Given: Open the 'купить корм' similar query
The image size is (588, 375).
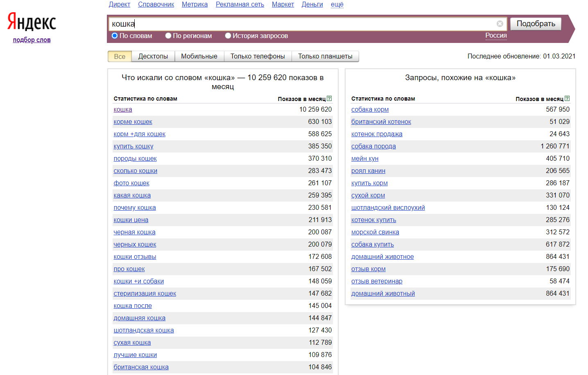Looking at the screenshot, I should 369,183.
